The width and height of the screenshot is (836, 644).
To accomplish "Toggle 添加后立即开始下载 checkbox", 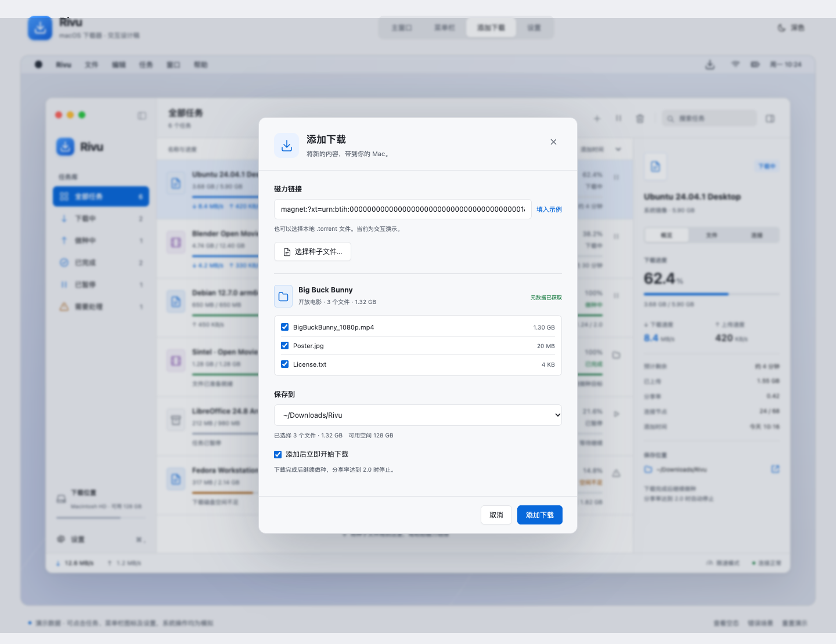I will [x=278, y=454].
